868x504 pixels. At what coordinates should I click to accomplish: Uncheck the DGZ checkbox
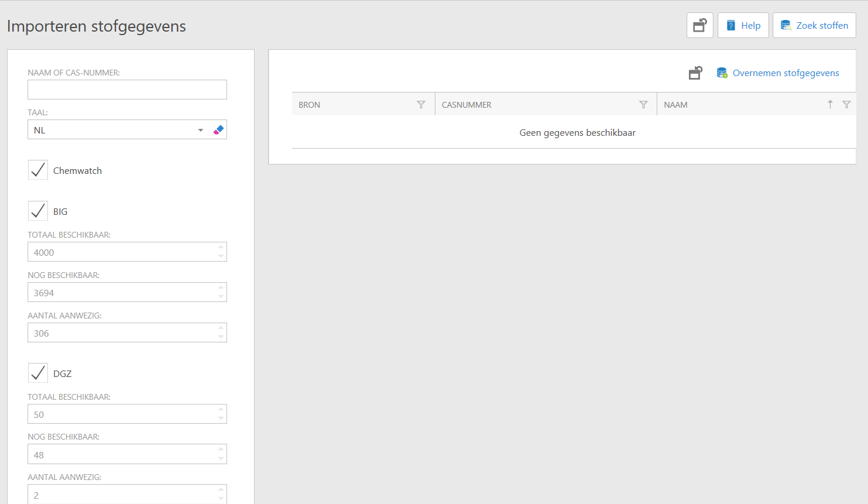38,373
